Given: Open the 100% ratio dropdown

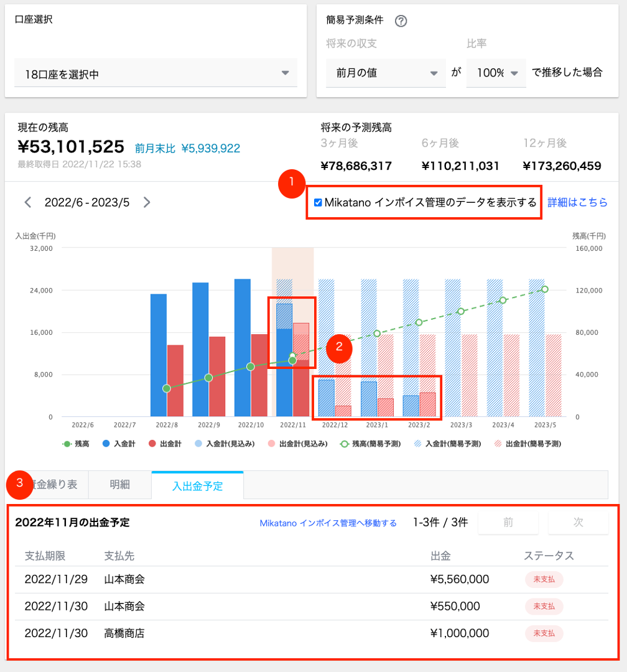Looking at the screenshot, I should tap(496, 73).
